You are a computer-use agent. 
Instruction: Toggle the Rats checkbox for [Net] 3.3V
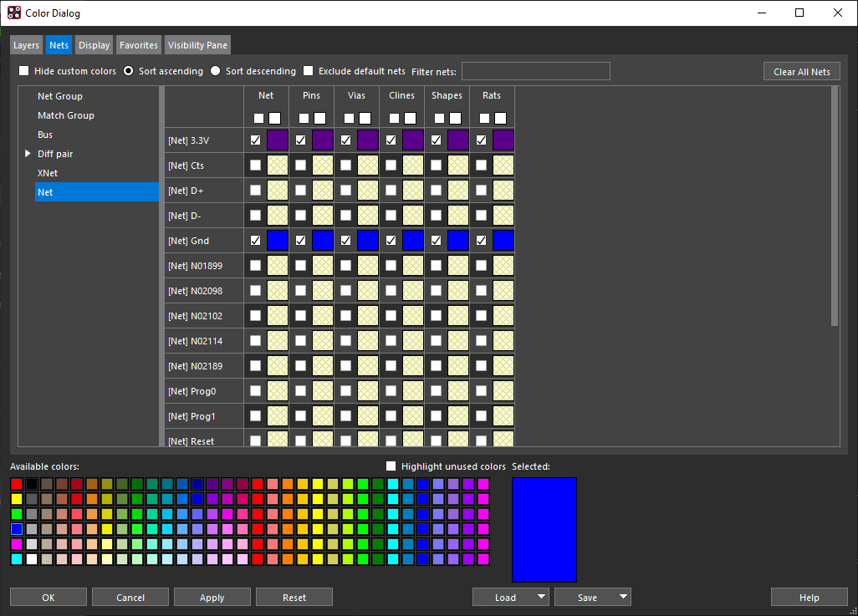tap(481, 140)
